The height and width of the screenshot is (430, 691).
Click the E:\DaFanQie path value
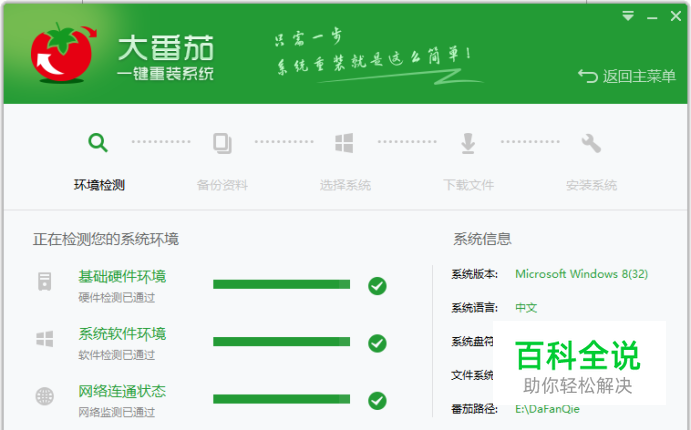(x=547, y=409)
